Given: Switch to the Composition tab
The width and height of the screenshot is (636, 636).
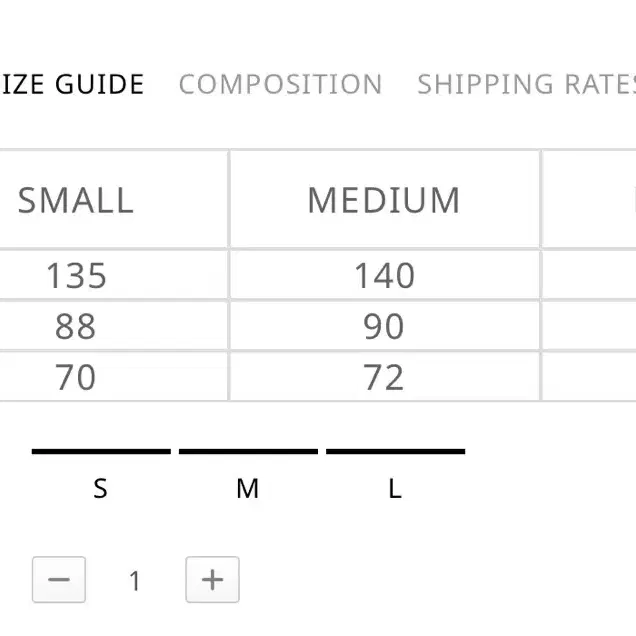Looking at the screenshot, I should point(280,85).
